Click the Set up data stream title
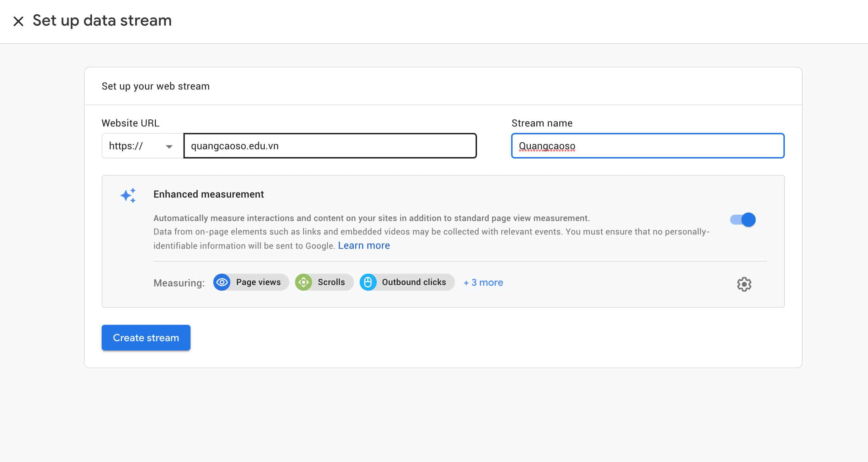 tap(102, 21)
